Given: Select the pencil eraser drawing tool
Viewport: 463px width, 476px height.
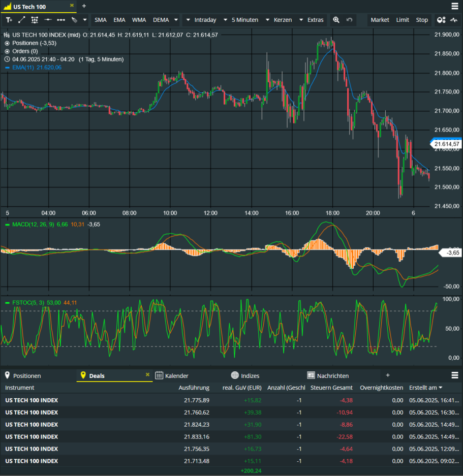Looking at the screenshot, I should [x=74, y=20].
